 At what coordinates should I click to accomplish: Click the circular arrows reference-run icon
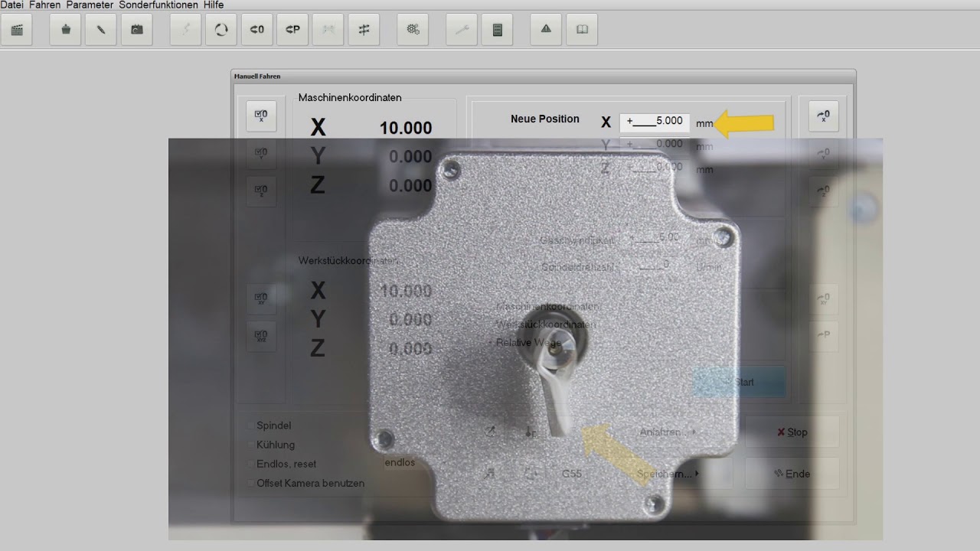(221, 30)
